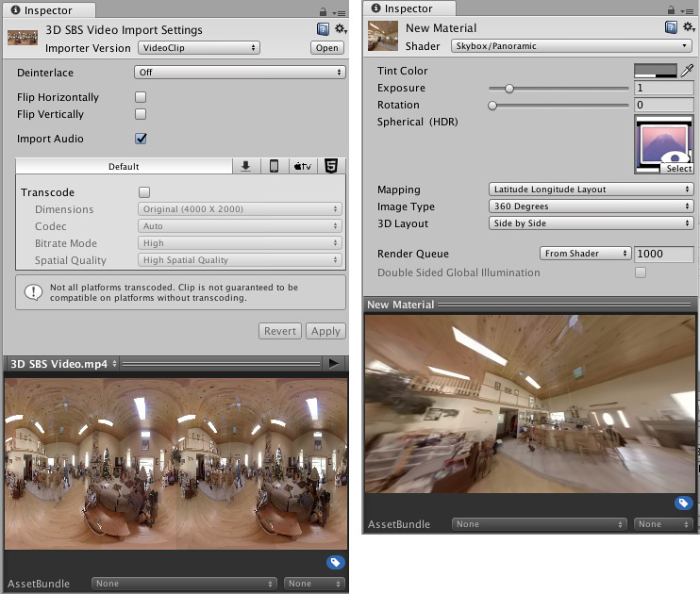Click the help icon in Video Import Settings
This screenshot has width=700, height=594.
point(322,29)
